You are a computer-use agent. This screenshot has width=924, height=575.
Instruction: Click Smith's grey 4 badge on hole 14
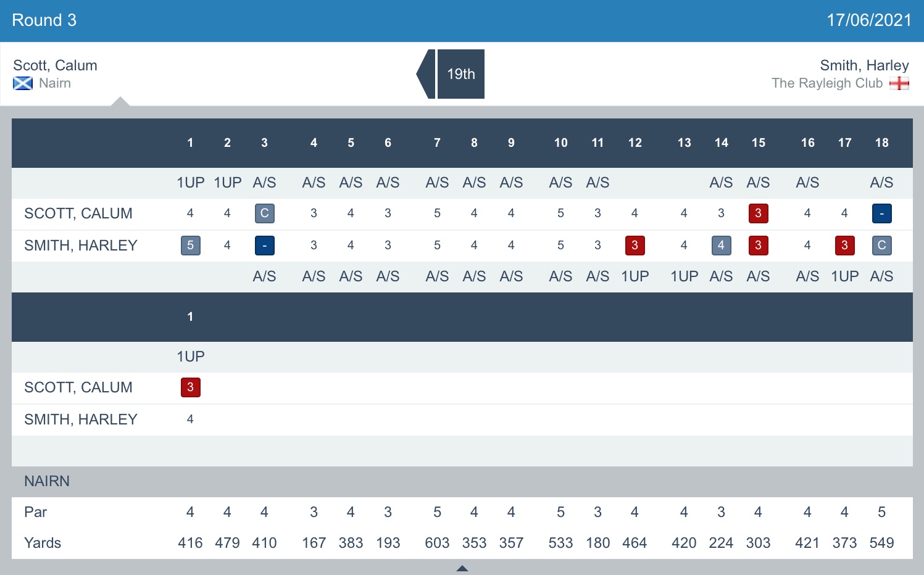[x=721, y=246]
